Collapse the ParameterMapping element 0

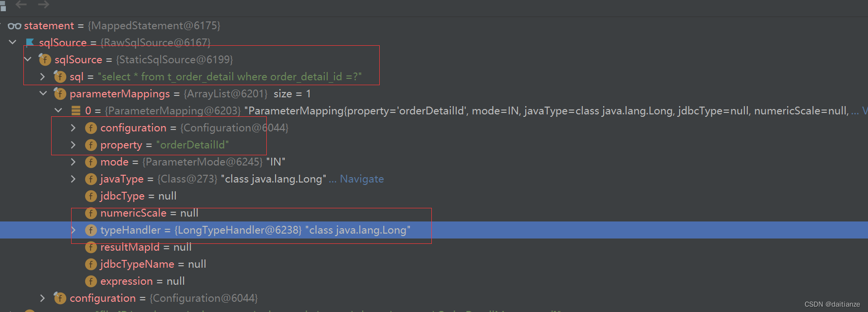[58, 110]
